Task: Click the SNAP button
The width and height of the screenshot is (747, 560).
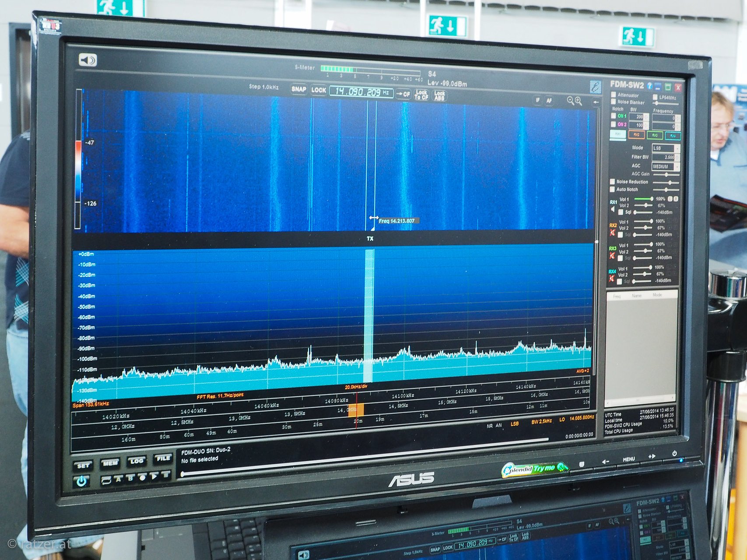Action: (x=299, y=89)
